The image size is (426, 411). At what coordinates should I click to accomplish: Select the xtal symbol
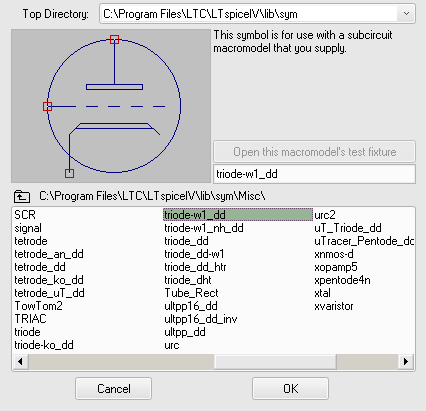[322, 293]
